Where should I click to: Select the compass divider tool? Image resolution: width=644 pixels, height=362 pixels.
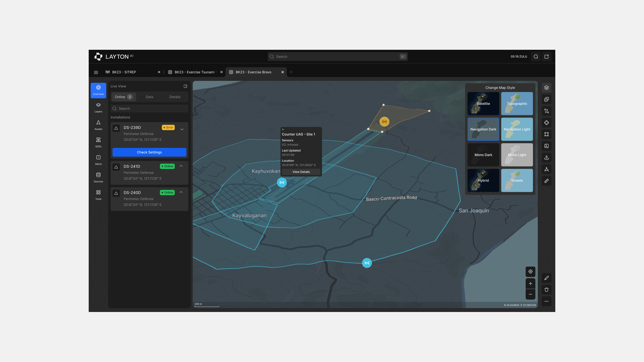547,169
